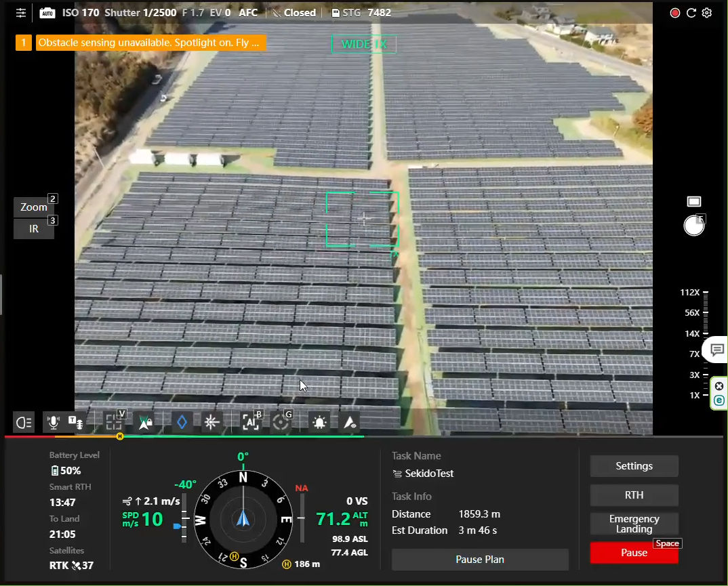The width and height of the screenshot is (728, 586).
Task: Open the camera settings gear icon
Action: [x=707, y=13]
